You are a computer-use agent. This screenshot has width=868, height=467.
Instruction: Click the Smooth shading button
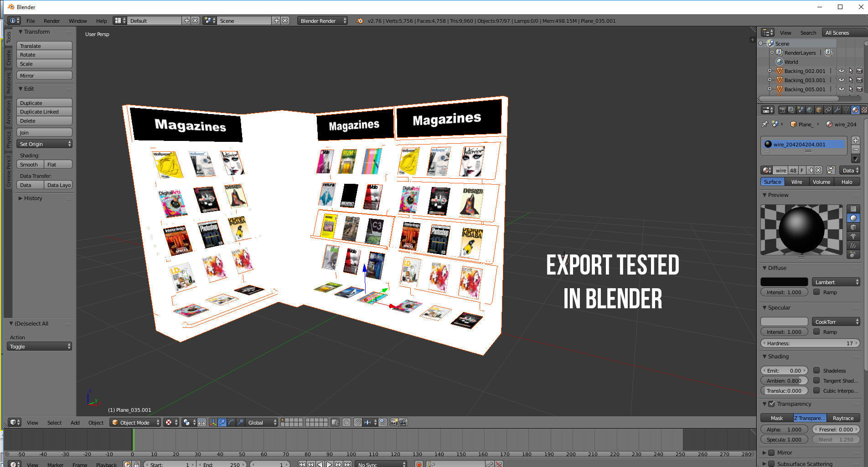pyautogui.click(x=30, y=164)
